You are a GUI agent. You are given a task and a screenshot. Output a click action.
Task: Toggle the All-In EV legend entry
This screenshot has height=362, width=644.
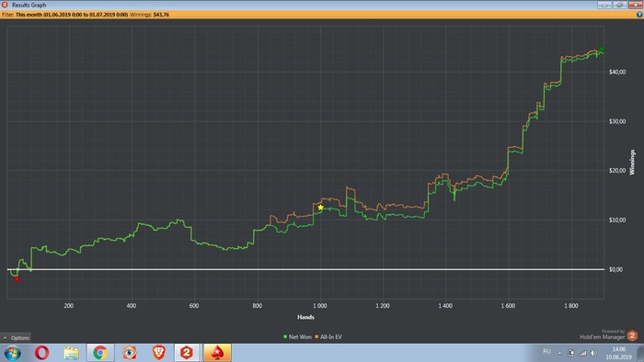pos(328,337)
